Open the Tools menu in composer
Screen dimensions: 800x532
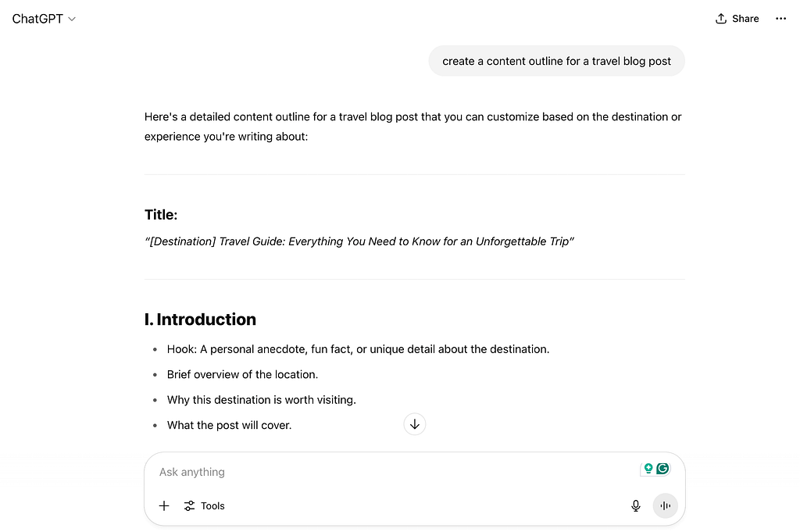coord(205,506)
